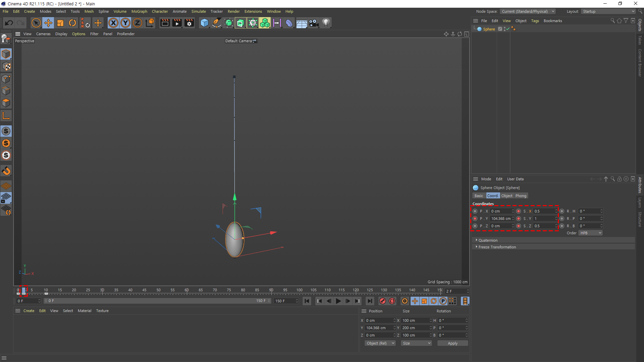Add a Light object from toolbar
The height and width of the screenshot is (362, 644).
coord(326,23)
